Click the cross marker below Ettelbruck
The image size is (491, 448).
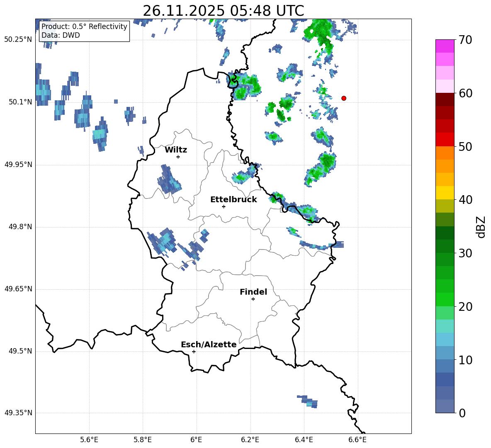224,206
